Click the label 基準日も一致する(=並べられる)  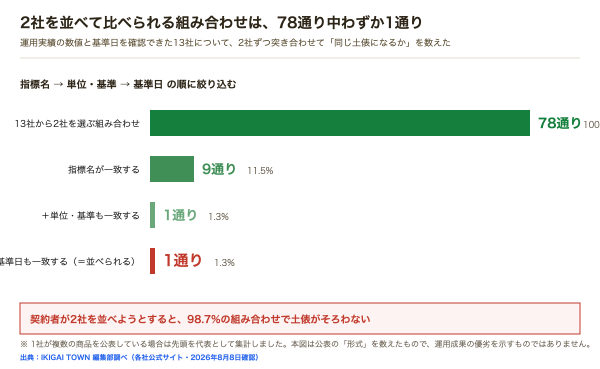[68, 261]
